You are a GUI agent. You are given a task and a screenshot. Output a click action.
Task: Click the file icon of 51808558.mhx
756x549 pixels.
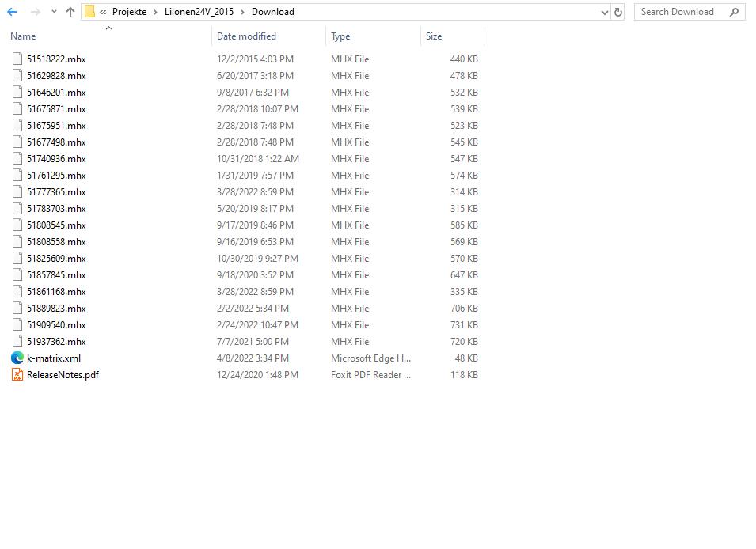[17, 242]
